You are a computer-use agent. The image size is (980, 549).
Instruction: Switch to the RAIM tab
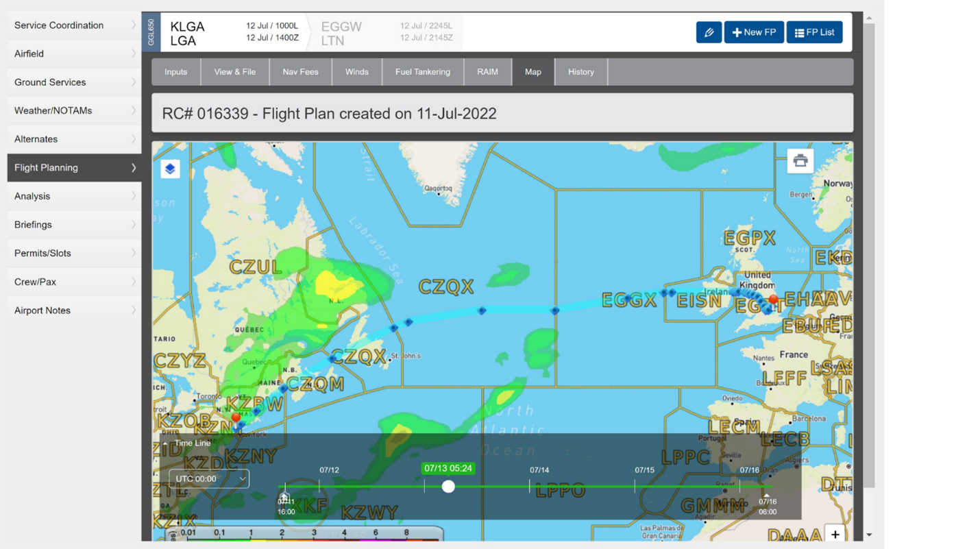coord(488,72)
